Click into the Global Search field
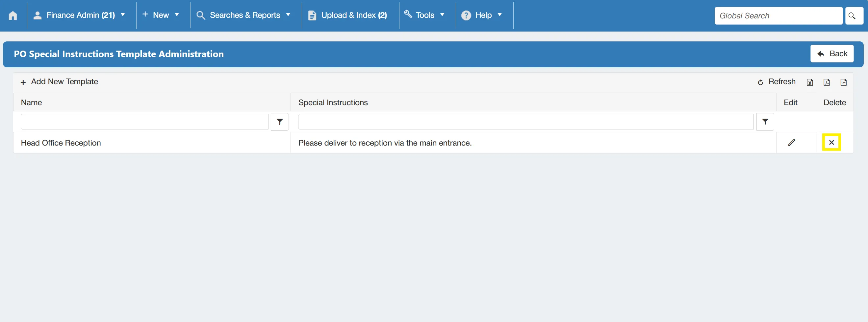 [x=779, y=15]
